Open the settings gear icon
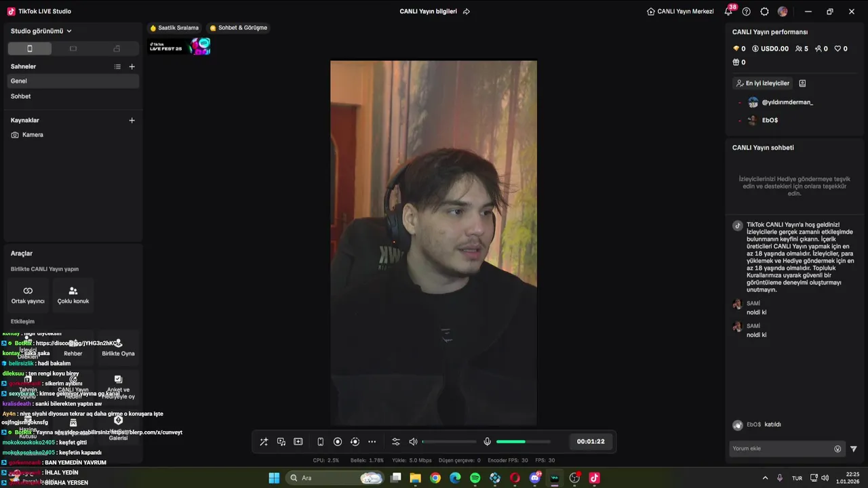Viewport: 868px width, 488px height. [764, 12]
